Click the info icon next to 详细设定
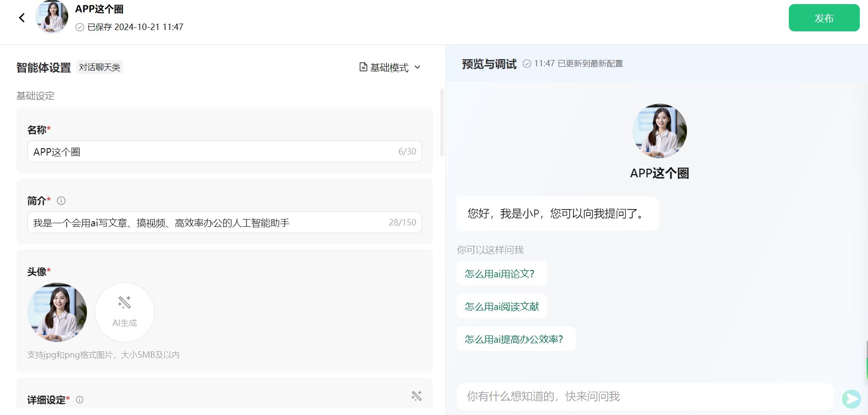 click(80, 400)
